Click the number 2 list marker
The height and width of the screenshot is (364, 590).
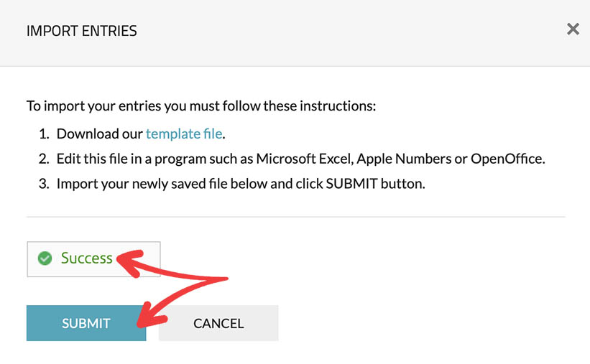(43, 159)
